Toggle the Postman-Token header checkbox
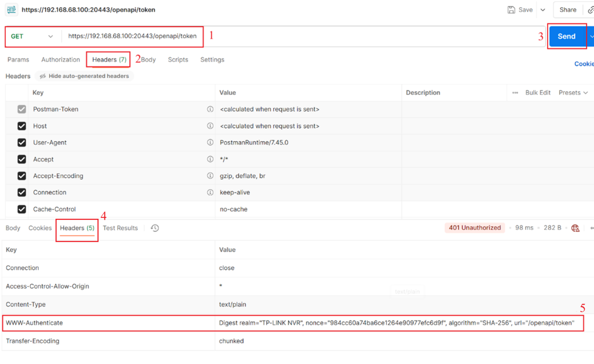 pyautogui.click(x=22, y=109)
